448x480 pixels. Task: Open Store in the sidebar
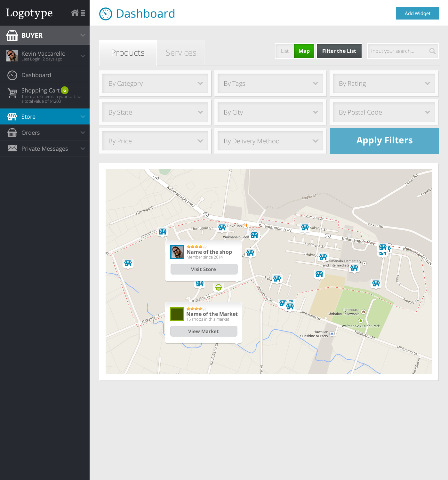pos(45,116)
